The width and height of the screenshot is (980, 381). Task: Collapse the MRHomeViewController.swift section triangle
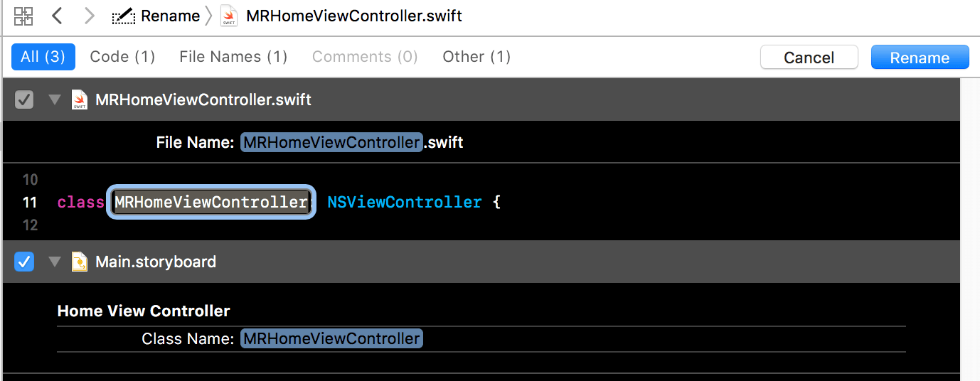point(55,100)
